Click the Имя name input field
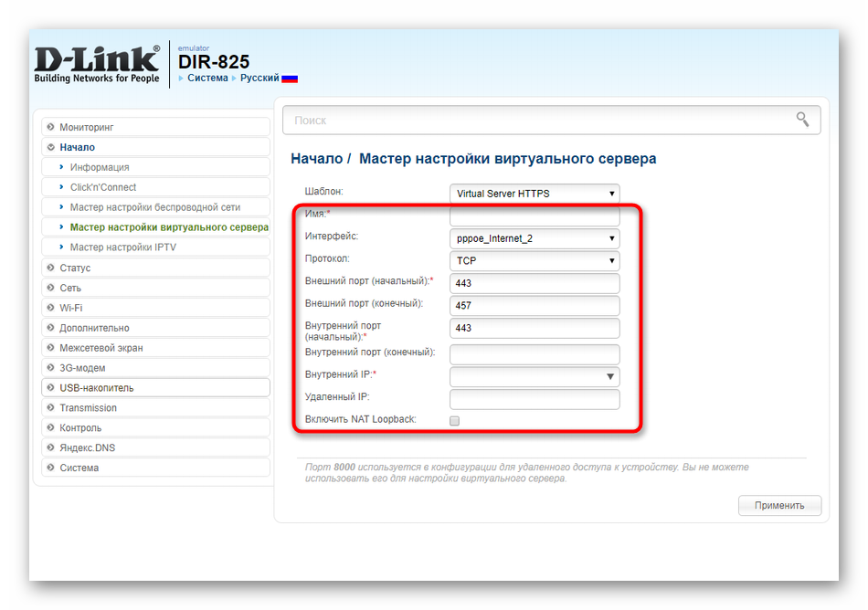Viewport: 868px width, 610px height. click(x=535, y=216)
